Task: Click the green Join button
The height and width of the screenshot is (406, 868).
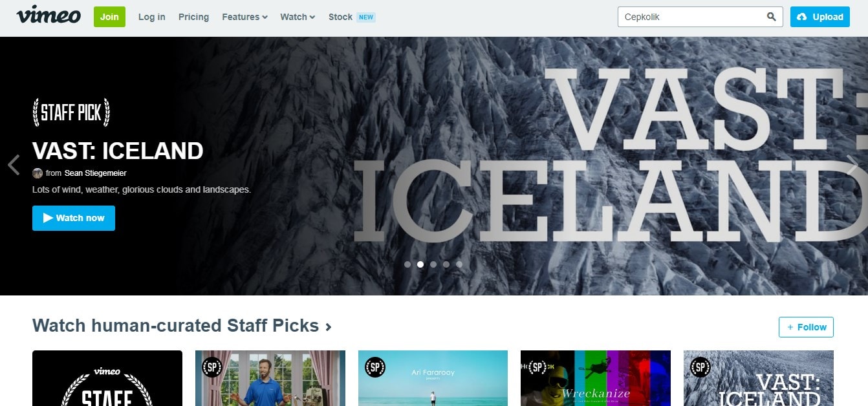Action: [109, 17]
